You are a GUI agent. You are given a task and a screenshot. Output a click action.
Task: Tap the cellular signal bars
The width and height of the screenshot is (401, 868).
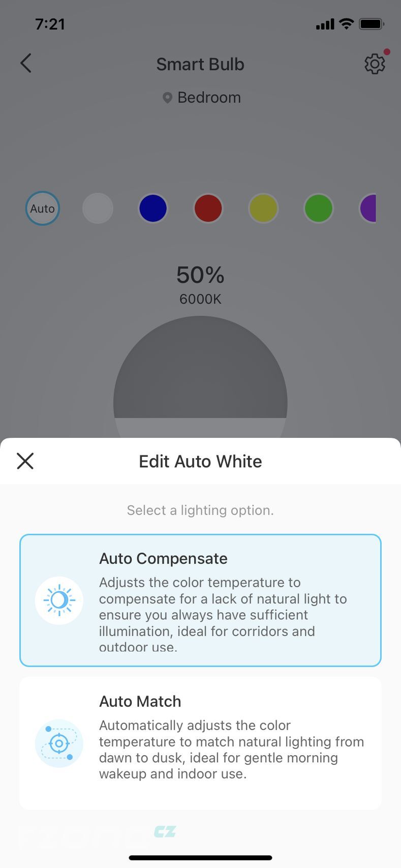pos(325,24)
